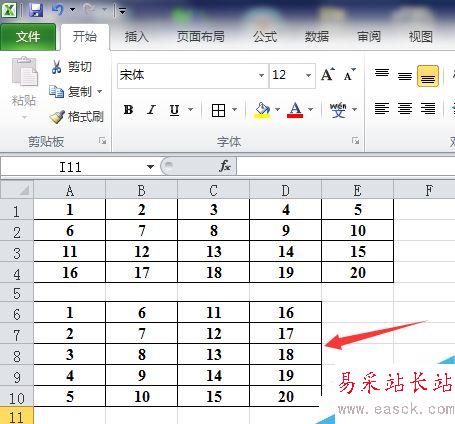Open the Name Box dropdown arrow
The width and height of the screenshot is (455, 424).
150,167
